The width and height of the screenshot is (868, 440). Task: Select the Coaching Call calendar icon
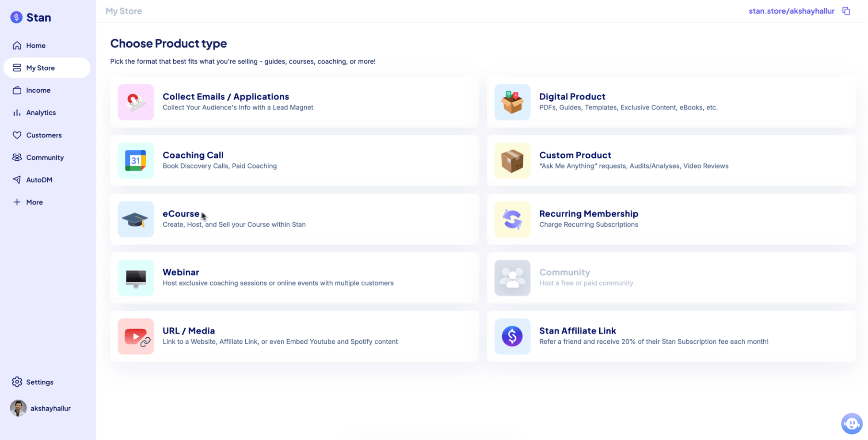tap(136, 161)
